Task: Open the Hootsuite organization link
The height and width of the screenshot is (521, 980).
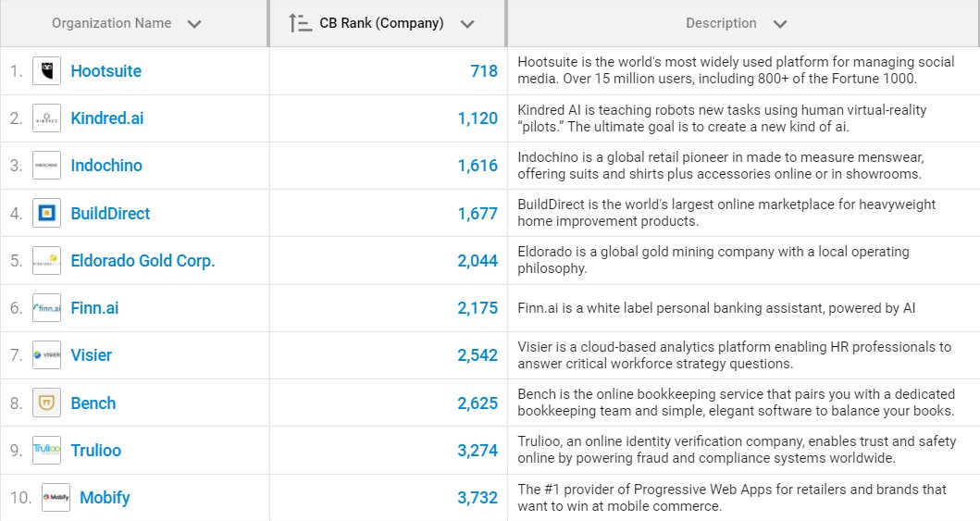Action: click(106, 71)
